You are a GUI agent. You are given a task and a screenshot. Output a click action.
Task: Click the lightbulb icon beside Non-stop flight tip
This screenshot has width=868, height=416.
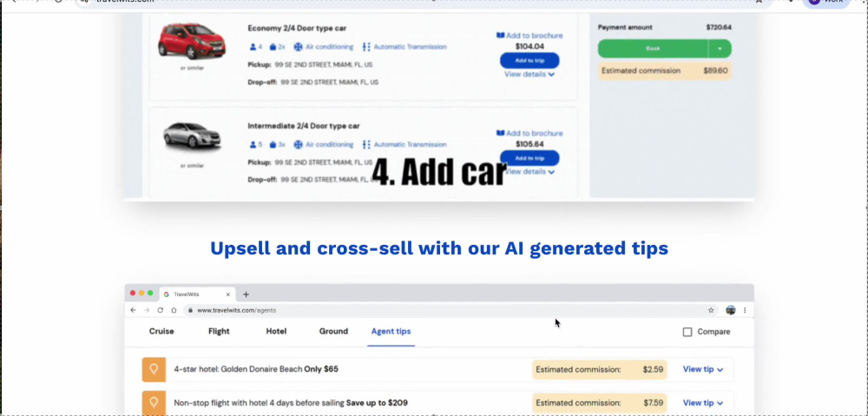click(154, 403)
